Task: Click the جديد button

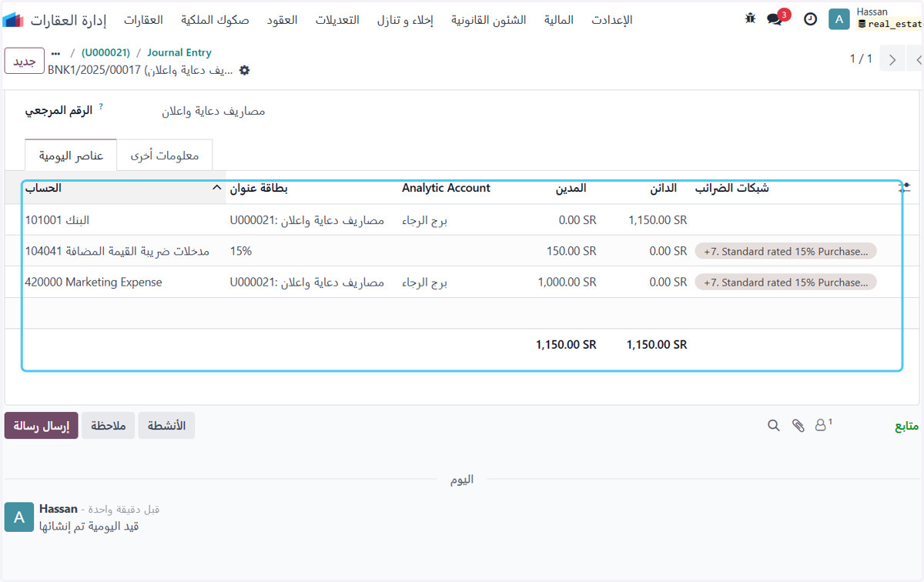Action: click(x=25, y=61)
